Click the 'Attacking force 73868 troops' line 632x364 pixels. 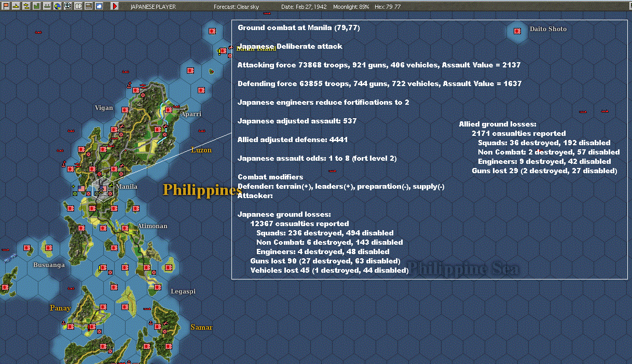tap(379, 65)
